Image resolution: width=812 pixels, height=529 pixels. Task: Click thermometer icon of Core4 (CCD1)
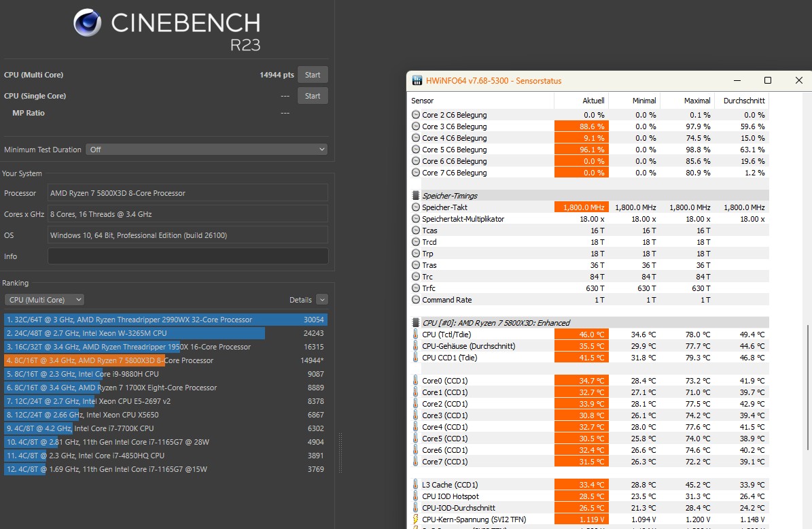coord(415,427)
